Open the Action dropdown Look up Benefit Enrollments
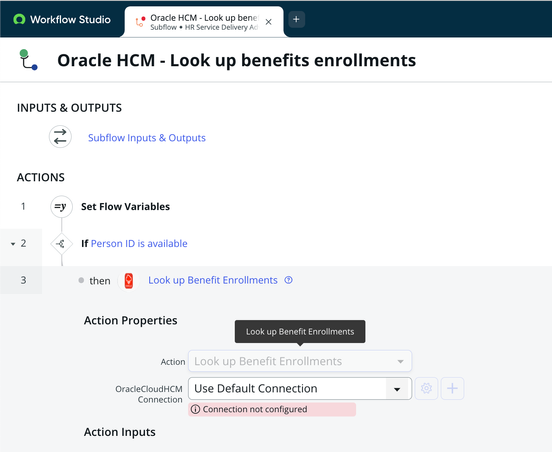 pyautogui.click(x=300, y=361)
